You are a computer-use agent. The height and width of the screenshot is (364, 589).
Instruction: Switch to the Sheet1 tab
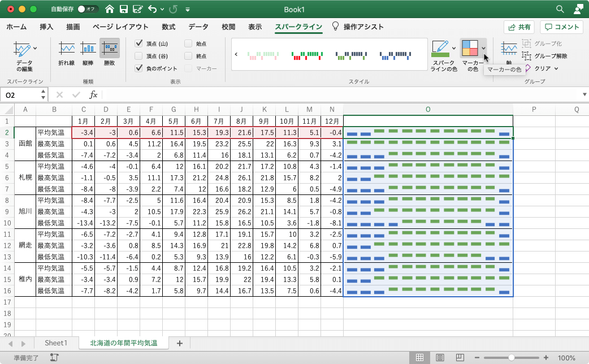(x=56, y=343)
